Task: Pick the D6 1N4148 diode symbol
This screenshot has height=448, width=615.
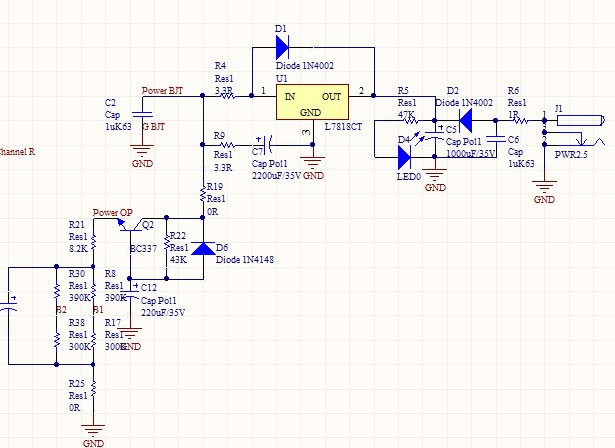Action: coord(203,247)
